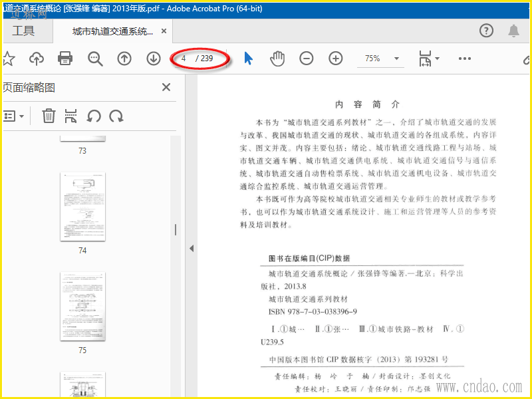This screenshot has height=399, width=532.
Task: Go to next page arrow
Action: coord(154,59)
